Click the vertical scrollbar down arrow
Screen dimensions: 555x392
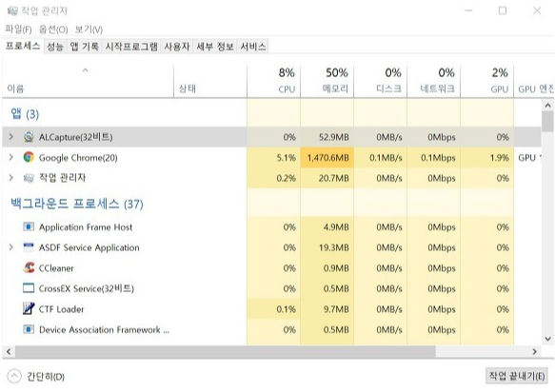click(x=547, y=339)
